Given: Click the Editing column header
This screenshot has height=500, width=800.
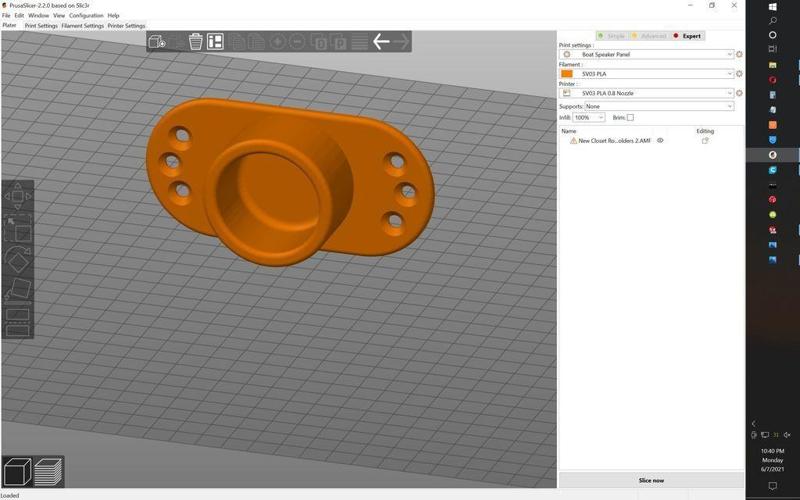Looking at the screenshot, I should [705, 131].
